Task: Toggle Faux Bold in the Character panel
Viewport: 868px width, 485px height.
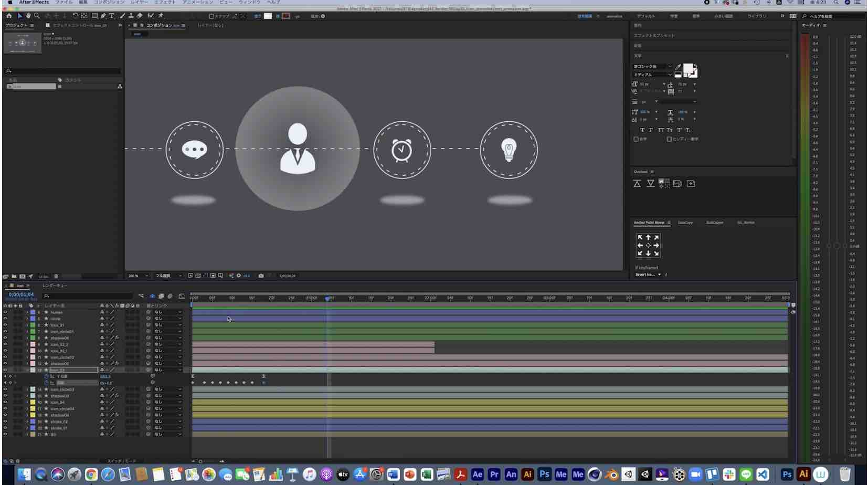Action: tap(642, 130)
